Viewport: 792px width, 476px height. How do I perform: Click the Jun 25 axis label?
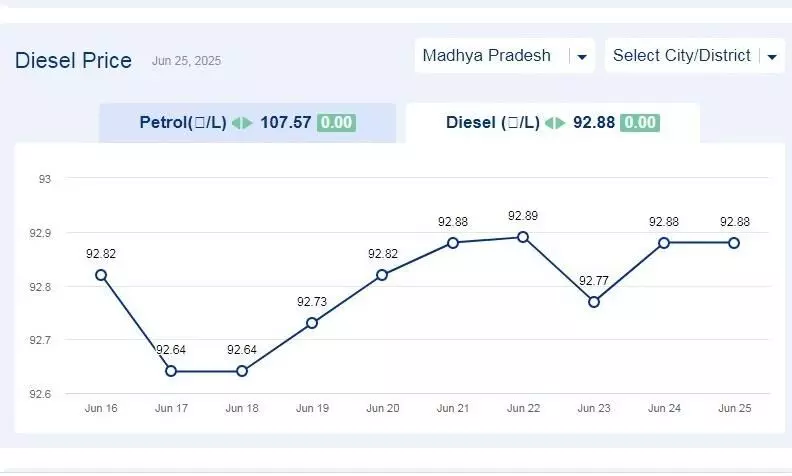[x=735, y=408]
